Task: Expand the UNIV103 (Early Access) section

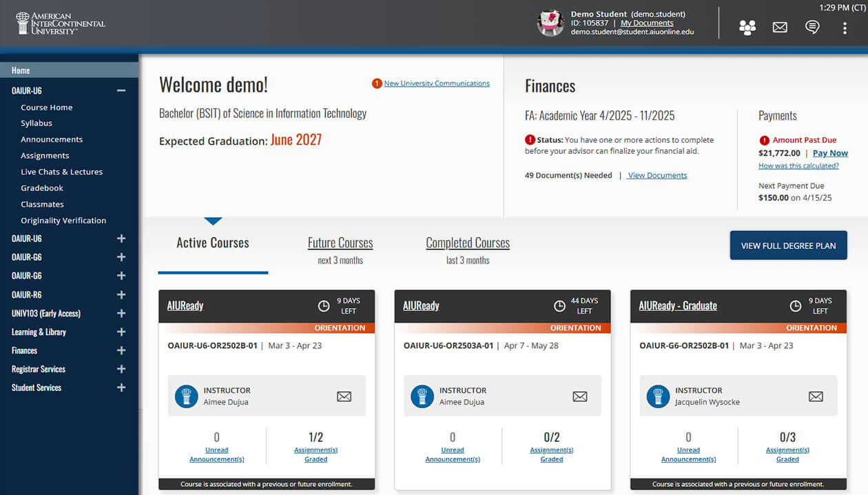Action: click(x=121, y=313)
